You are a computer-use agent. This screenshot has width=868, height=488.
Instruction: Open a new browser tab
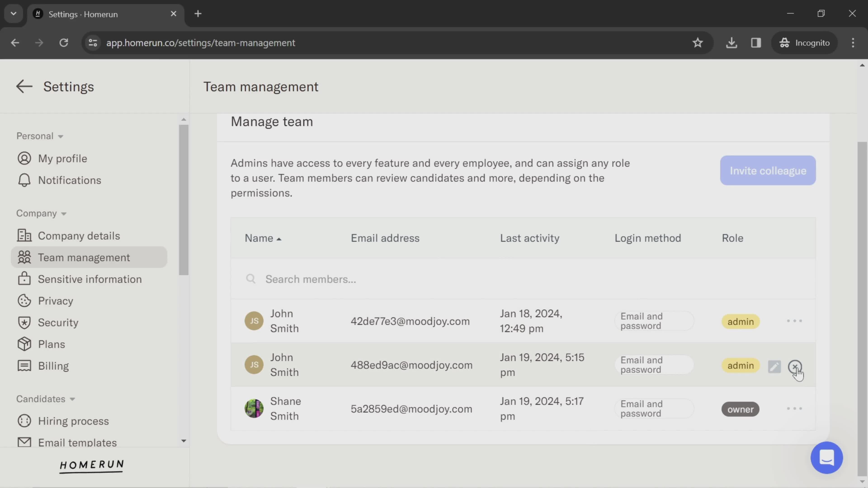[x=198, y=14]
